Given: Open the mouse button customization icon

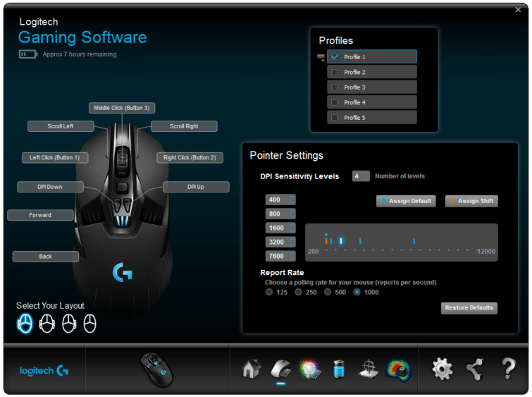Looking at the screenshot, I should click(x=281, y=369).
